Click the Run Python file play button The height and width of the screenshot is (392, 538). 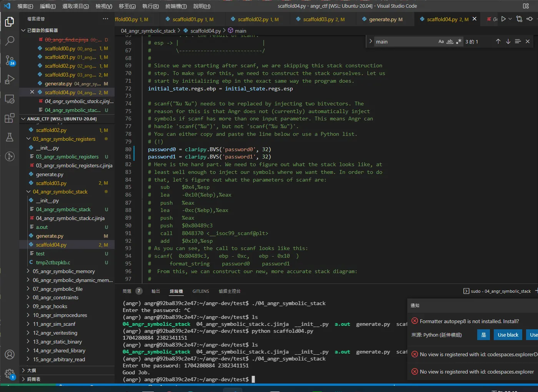pyautogui.click(x=503, y=19)
